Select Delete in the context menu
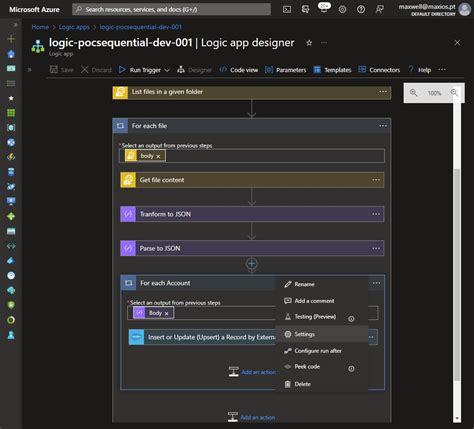 [322, 384]
